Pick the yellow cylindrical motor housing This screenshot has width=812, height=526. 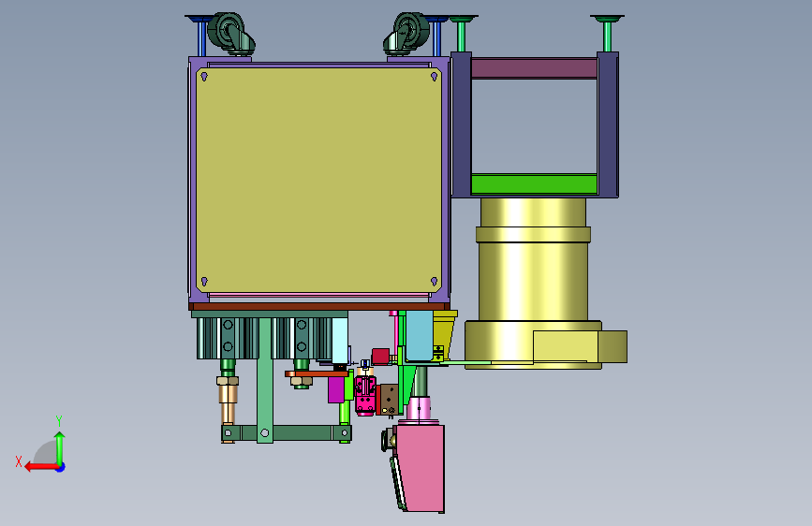533,282
